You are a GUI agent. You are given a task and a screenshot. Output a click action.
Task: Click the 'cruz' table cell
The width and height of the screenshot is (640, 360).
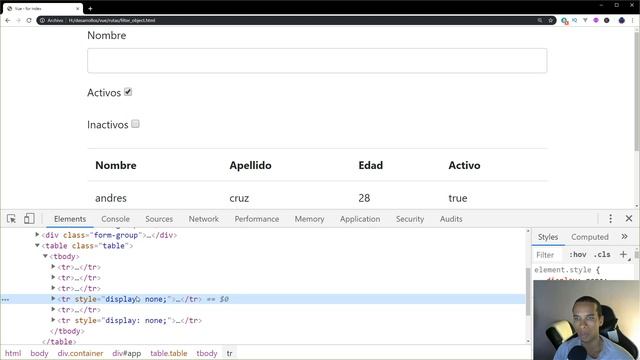[239, 198]
